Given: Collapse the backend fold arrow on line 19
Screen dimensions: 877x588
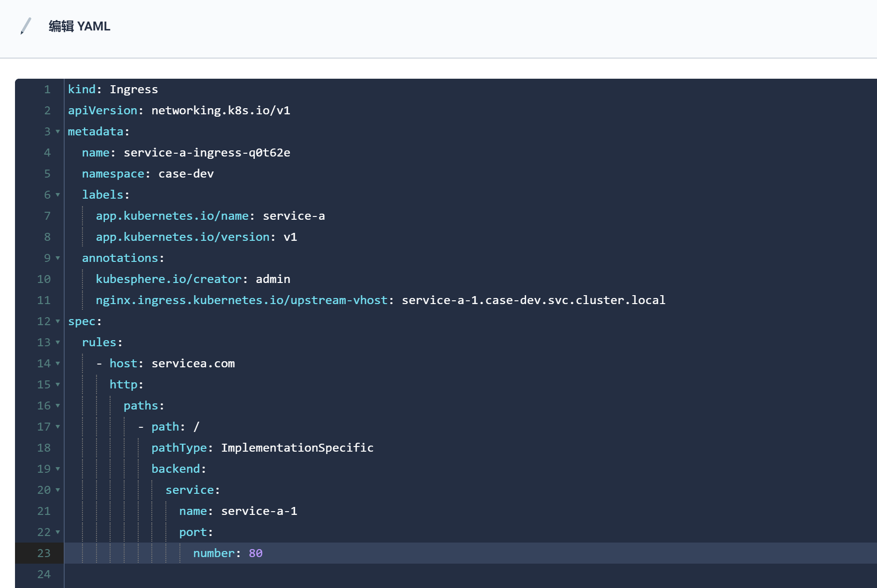Looking at the screenshot, I should tap(58, 469).
